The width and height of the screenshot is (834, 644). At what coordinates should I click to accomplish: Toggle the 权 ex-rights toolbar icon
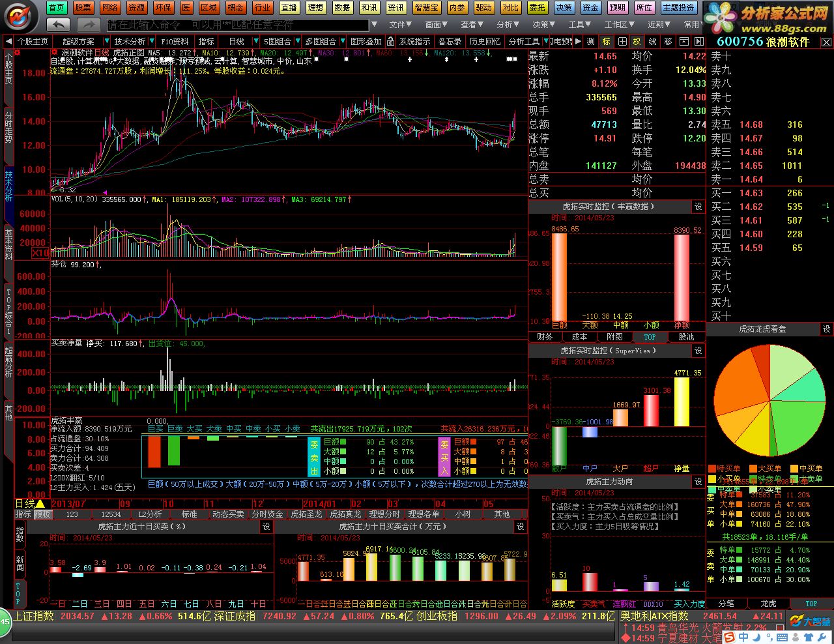pyautogui.click(x=637, y=41)
